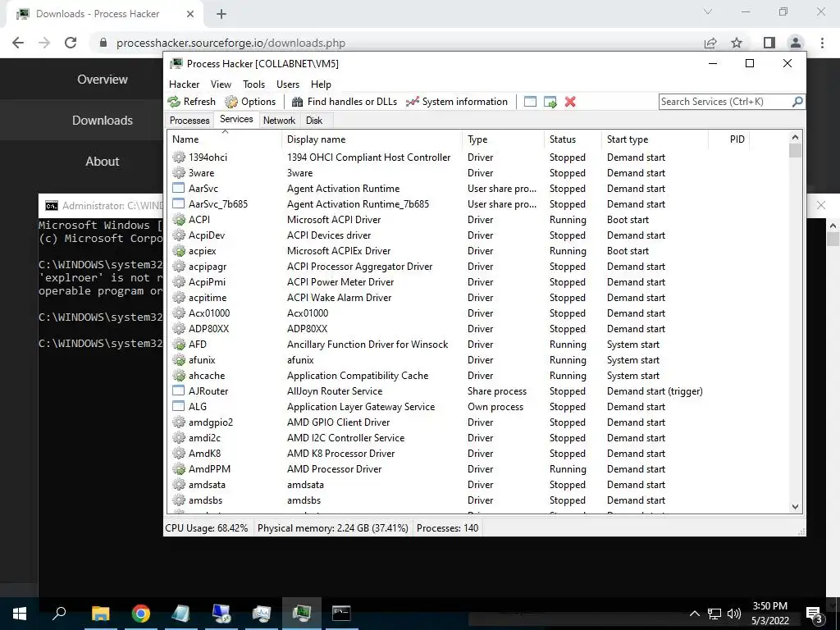Select the amdsata service row
The height and width of the screenshot is (630, 840).
point(478,484)
